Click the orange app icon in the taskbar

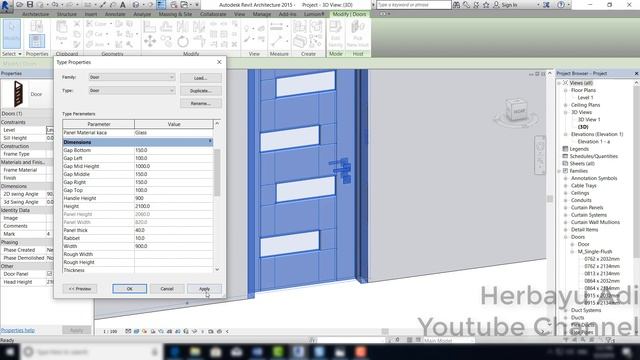[360, 351]
